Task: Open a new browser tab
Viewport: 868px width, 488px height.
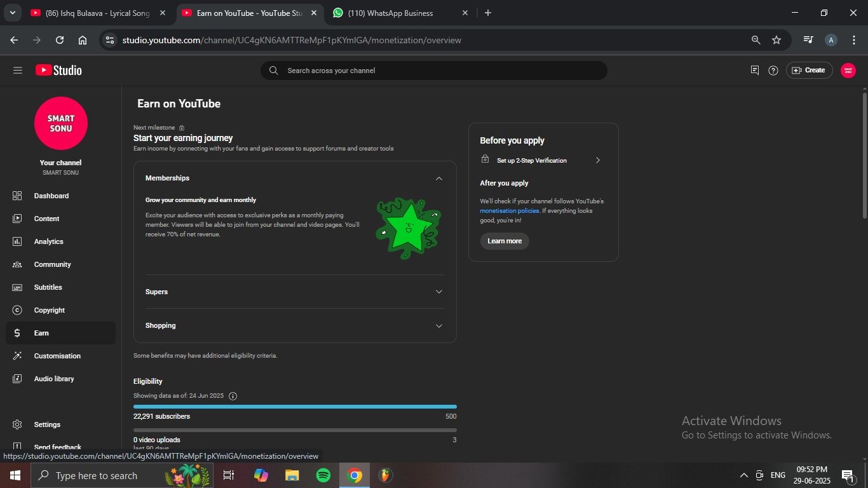Action: (x=488, y=13)
